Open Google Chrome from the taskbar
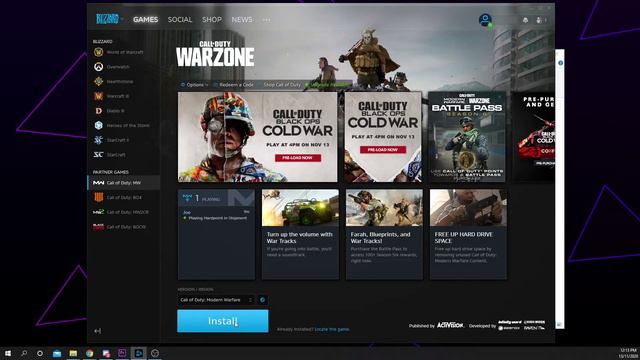640x360 pixels. [x=89, y=353]
